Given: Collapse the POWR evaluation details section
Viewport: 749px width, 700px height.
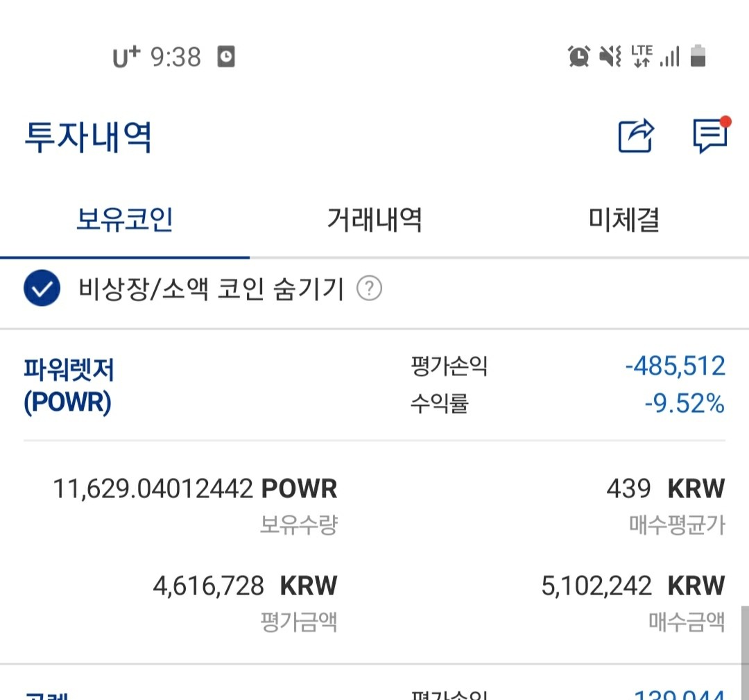Looking at the screenshot, I should 69,385.
